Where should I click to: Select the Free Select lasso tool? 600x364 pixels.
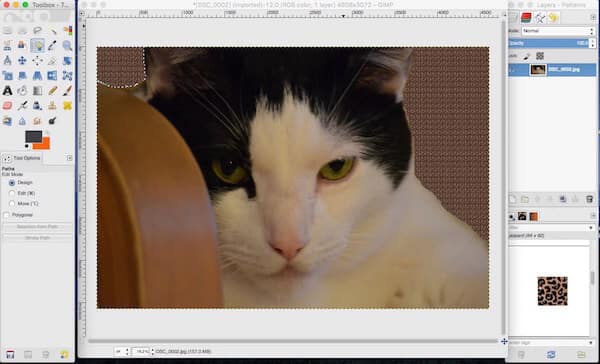38,30
